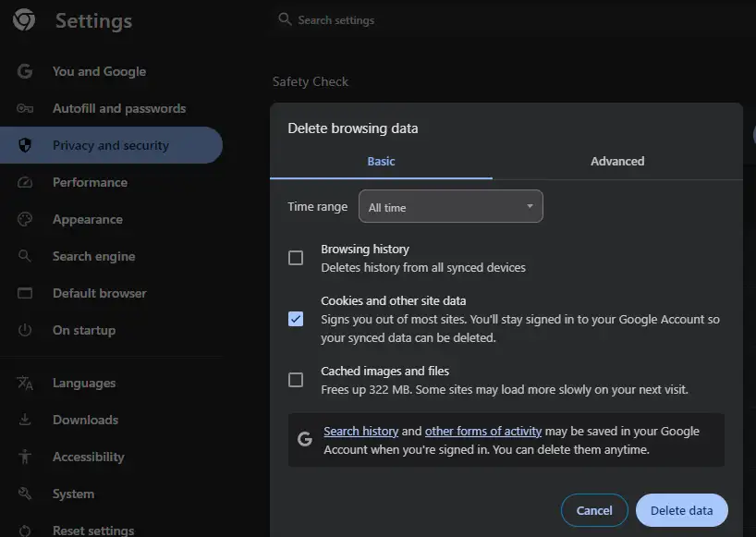Click the key icon for Autofill and passwords
The width and height of the screenshot is (756, 537).
25,108
